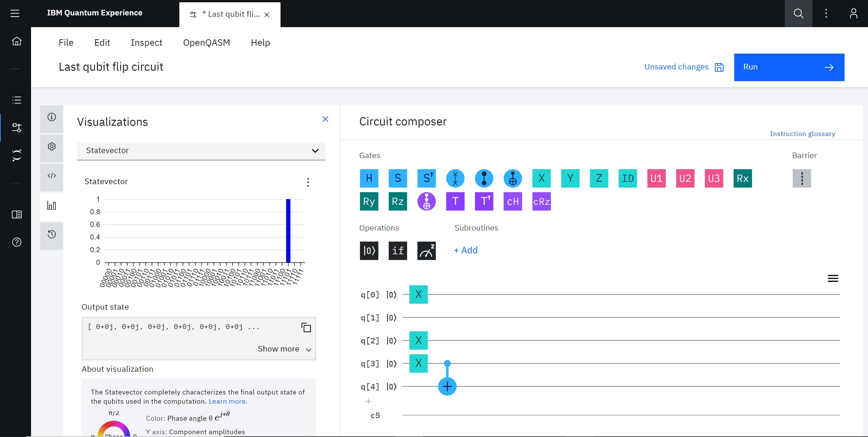Toggle the left hamburger navigation menu
This screenshot has width=868, height=437.
tap(15, 14)
